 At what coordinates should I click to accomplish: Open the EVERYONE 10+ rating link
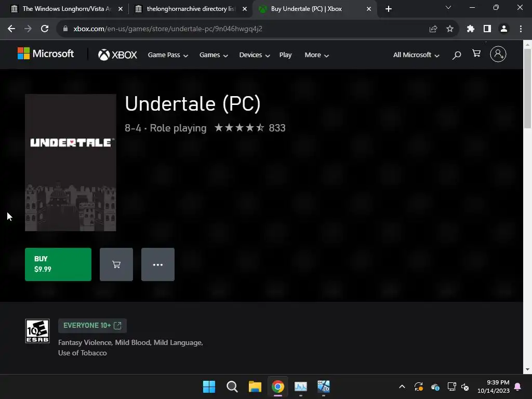(x=92, y=325)
